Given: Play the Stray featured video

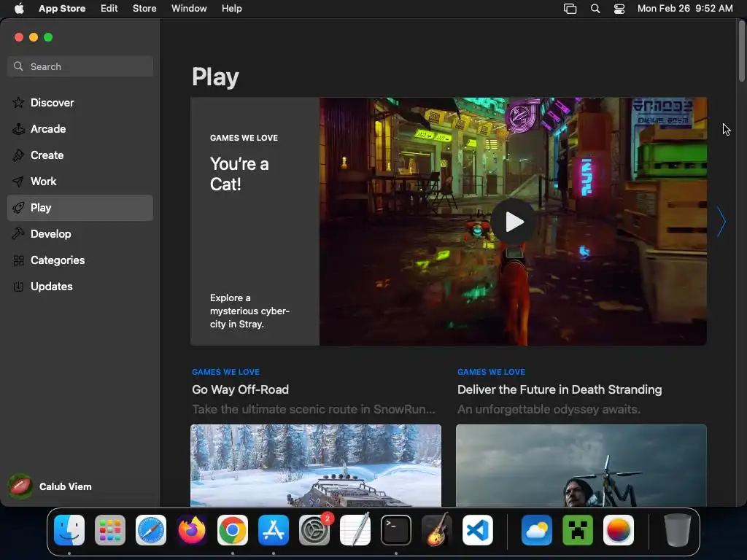Looking at the screenshot, I should pyautogui.click(x=513, y=222).
